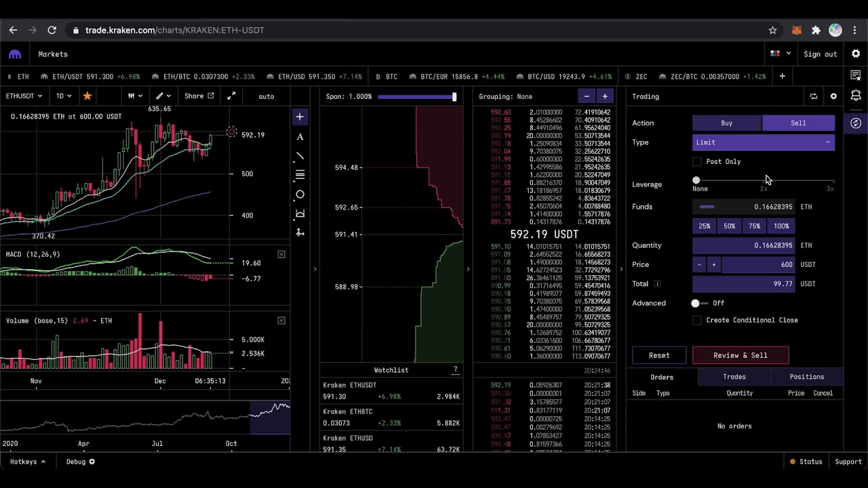Click Review & Sell button
Screen dimensions: 868x488
pyautogui.click(x=741, y=355)
